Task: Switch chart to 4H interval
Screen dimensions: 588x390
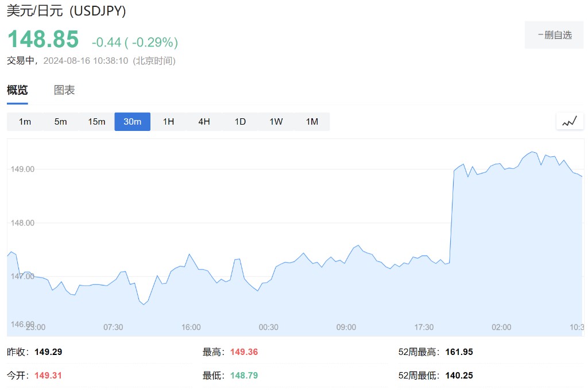Action: [x=204, y=122]
